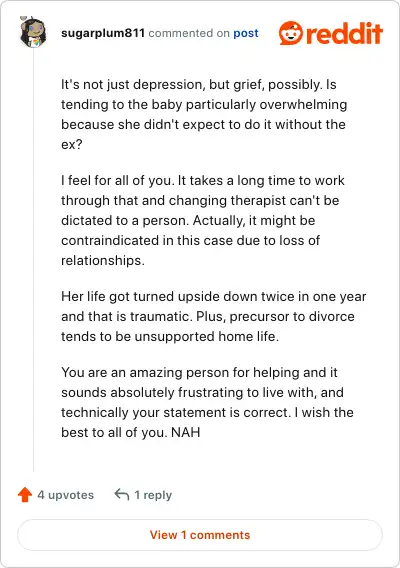Screen dimensions: 400x568
Task: Open the sugarplum811 username profile
Action: (103, 33)
